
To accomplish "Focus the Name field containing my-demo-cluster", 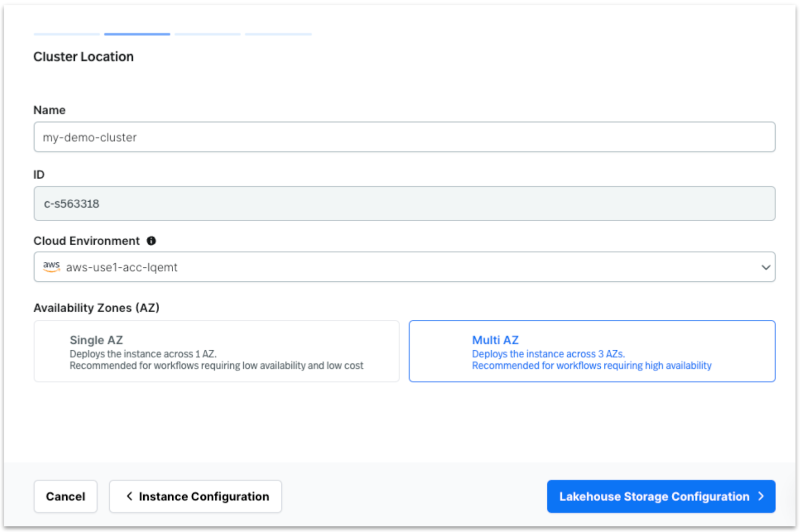I will tap(404, 137).
